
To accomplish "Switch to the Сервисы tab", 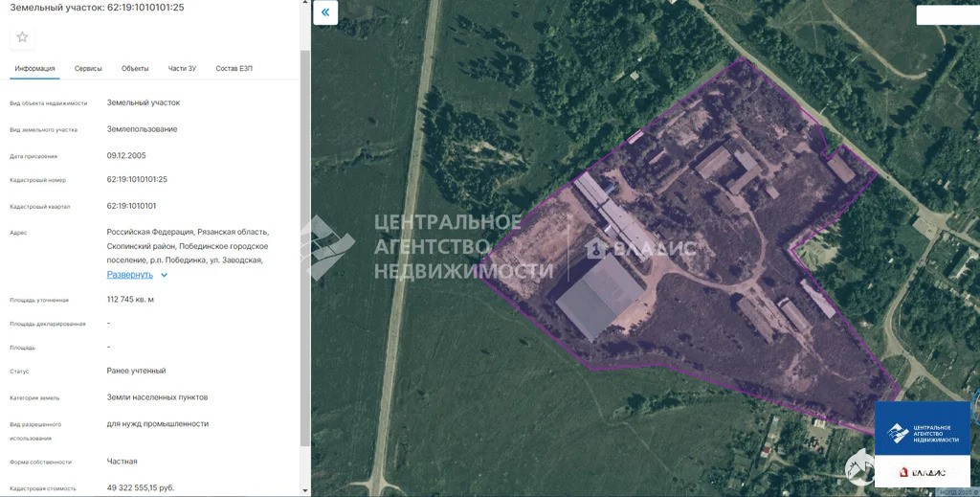I will click(x=88, y=69).
